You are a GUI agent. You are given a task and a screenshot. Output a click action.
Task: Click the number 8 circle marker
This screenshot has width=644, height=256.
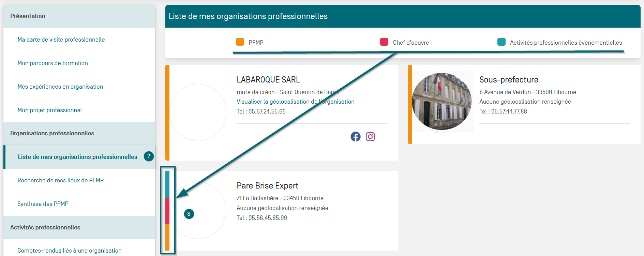pos(189,214)
